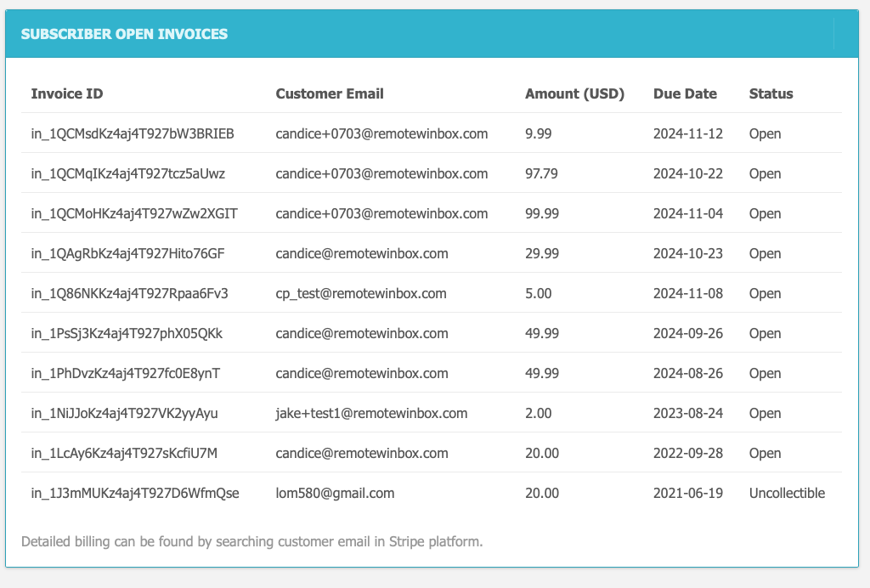The image size is (870, 588).
Task: Sort by the Customer Email column header
Action: (330, 93)
